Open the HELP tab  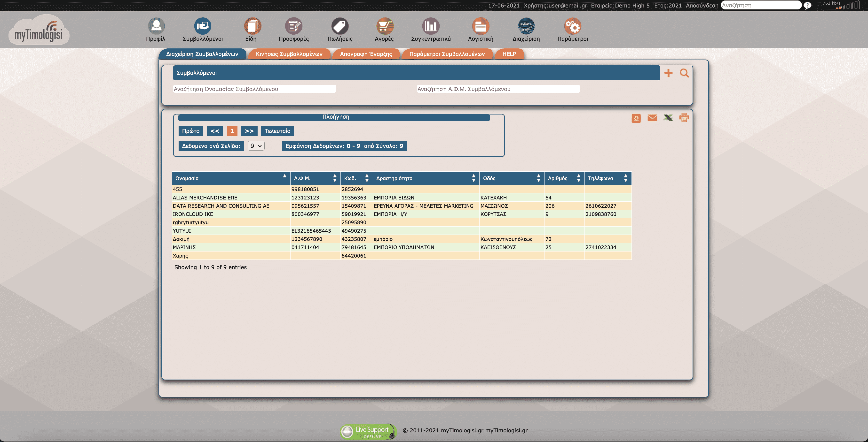pyautogui.click(x=509, y=54)
